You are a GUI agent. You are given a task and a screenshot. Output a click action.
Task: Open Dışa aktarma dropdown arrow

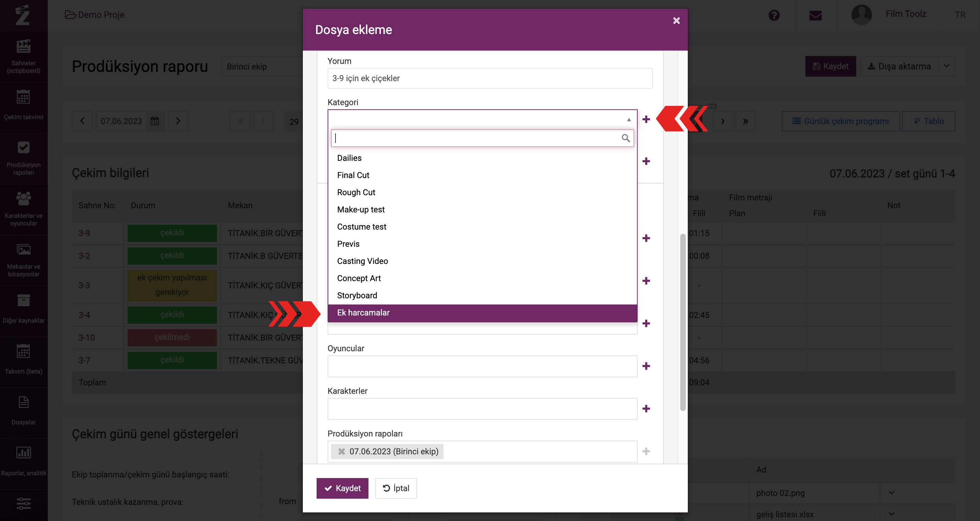947,66
